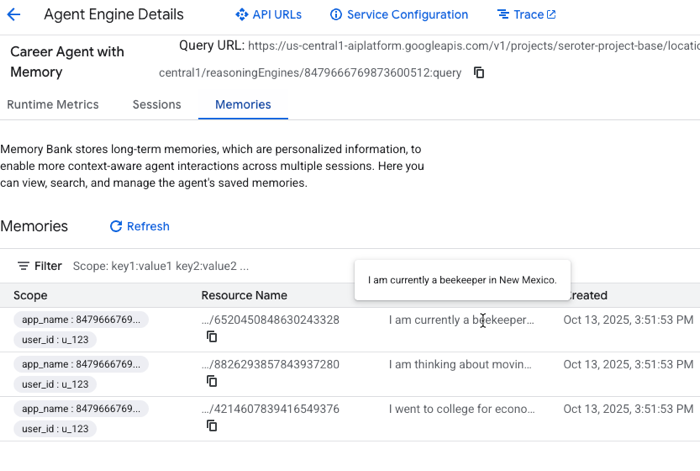Image resolution: width=700 pixels, height=471 pixels.
Task: Click the Filter icon above the table
Action: (x=23, y=266)
